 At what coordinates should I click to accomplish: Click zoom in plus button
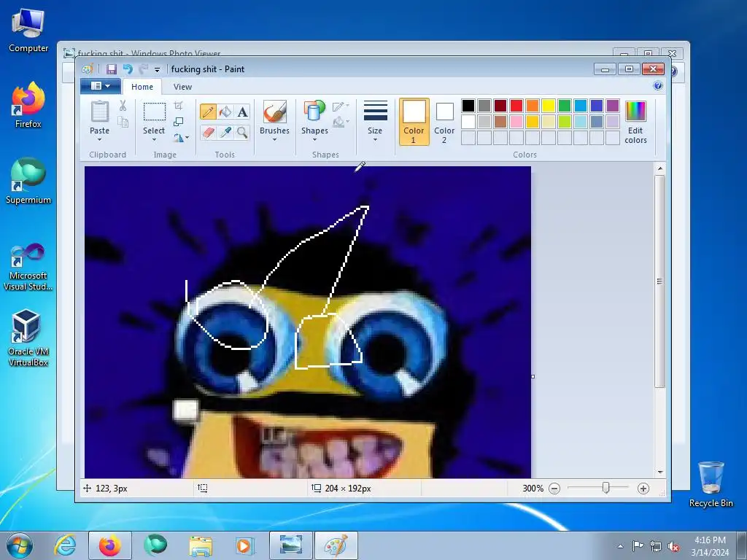coord(643,488)
